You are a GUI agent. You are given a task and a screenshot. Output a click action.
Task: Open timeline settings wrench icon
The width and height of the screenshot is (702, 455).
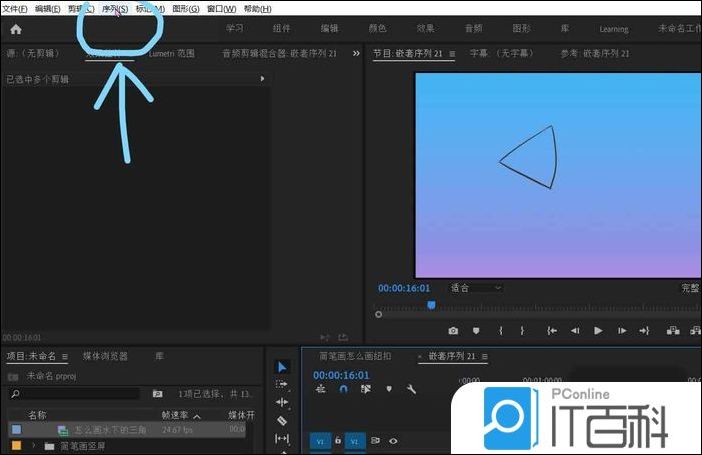(411, 389)
